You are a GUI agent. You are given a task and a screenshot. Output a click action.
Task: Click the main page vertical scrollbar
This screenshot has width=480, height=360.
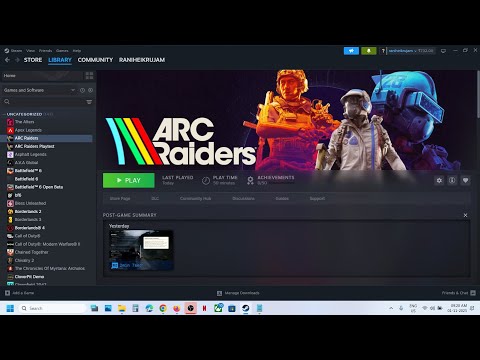(478, 94)
